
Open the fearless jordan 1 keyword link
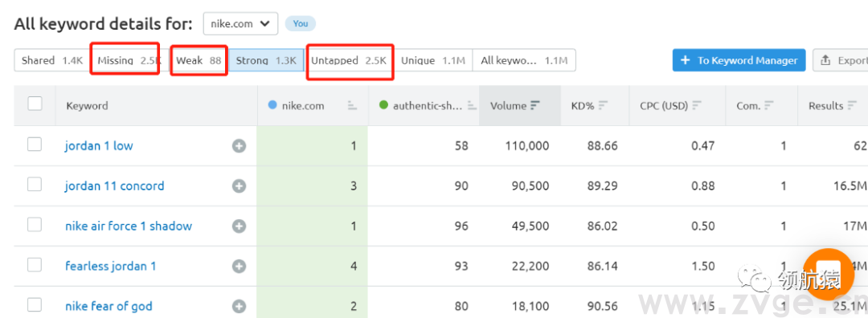111,266
